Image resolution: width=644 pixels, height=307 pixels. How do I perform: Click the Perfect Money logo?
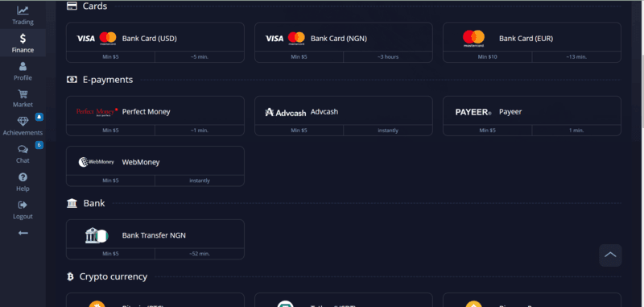click(x=97, y=112)
